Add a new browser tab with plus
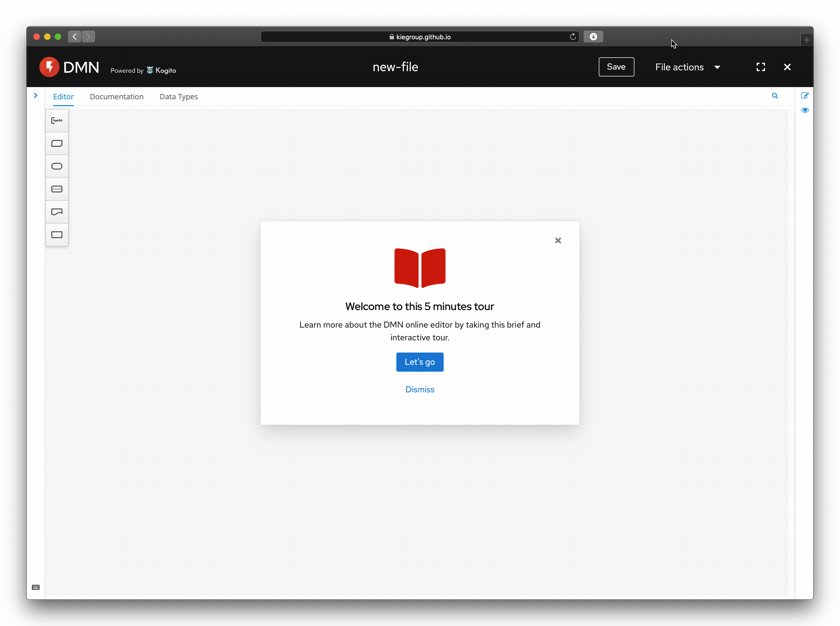This screenshot has height=626, width=840. 807,40
